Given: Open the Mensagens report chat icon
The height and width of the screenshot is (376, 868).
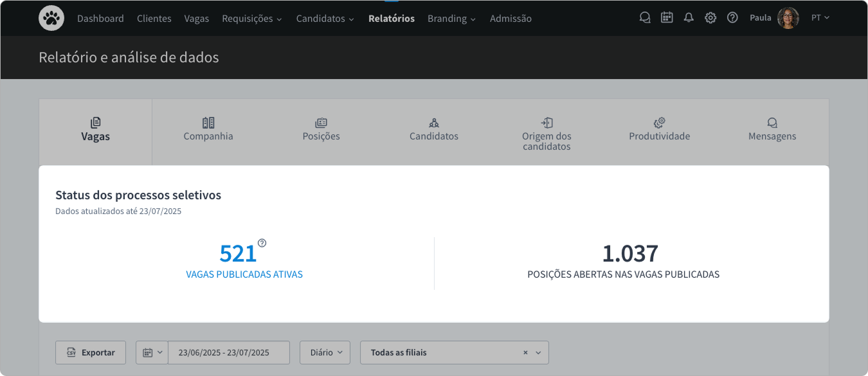Looking at the screenshot, I should pos(772,122).
